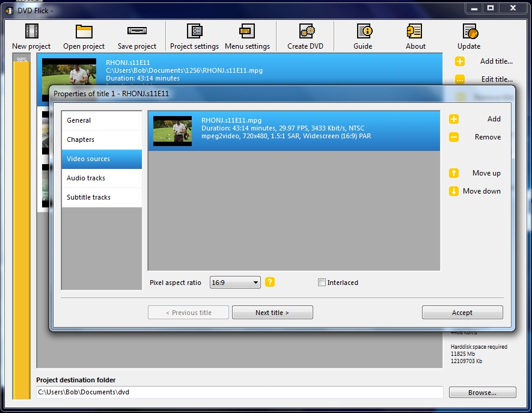Click the C:\Users\Bob\Documents\1256 path text
Viewport: 532px width, 413px height.
[x=184, y=70]
